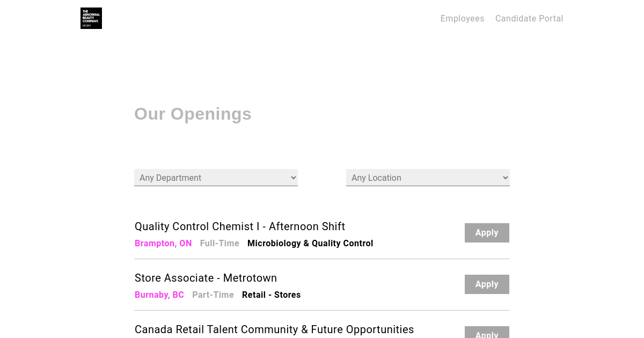The image size is (644, 338).
Task: Click the Our Openings heading
Action: [193, 114]
